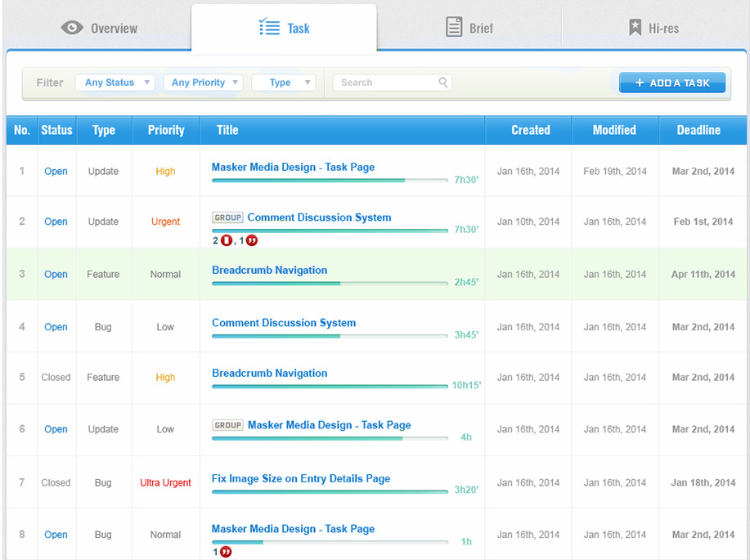Screen dimensions: 750x560
Task: Open the Brief tab
Action: point(469,29)
